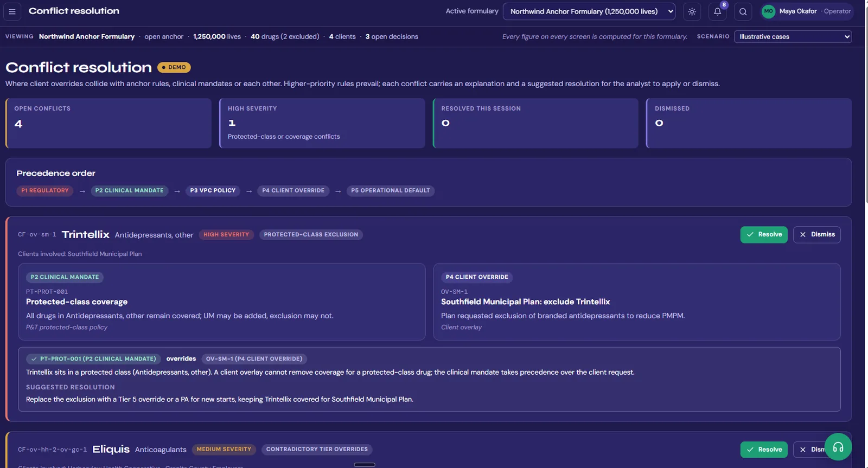Open the hamburger navigation menu
Viewport: 868px width, 468px height.
[12, 11]
